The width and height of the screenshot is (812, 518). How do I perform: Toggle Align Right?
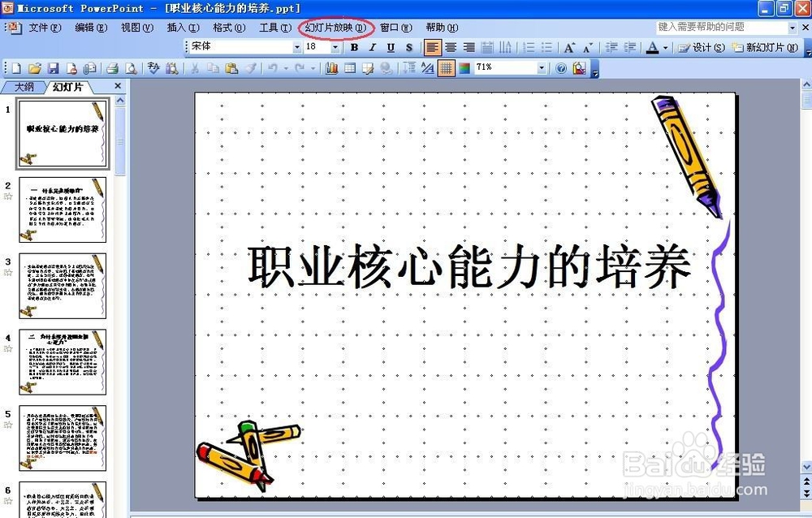click(x=469, y=48)
